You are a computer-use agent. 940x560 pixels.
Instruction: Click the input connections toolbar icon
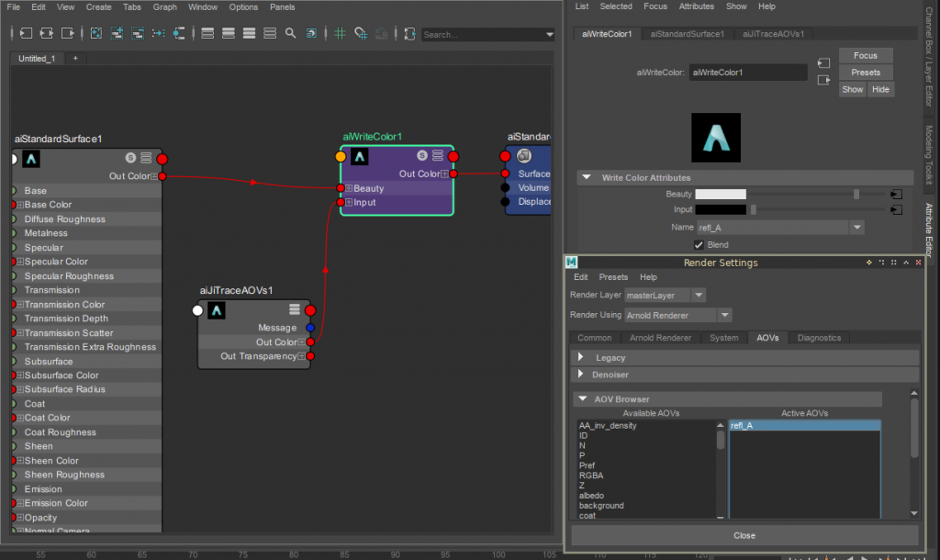(x=24, y=33)
